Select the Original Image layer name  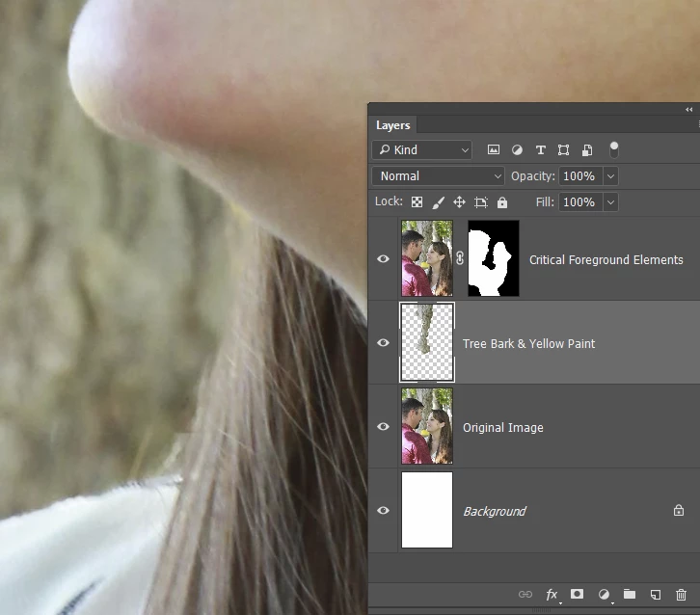click(503, 428)
